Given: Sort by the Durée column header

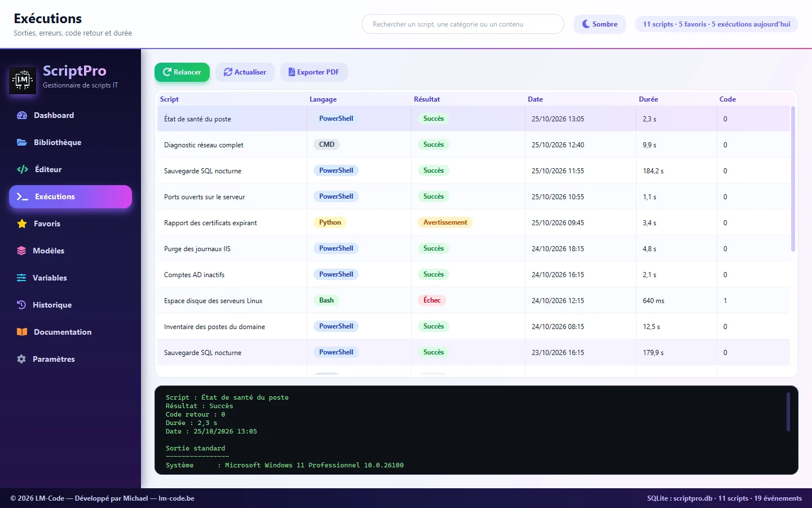Looking at the screenshot, I should tap(648, 99).
